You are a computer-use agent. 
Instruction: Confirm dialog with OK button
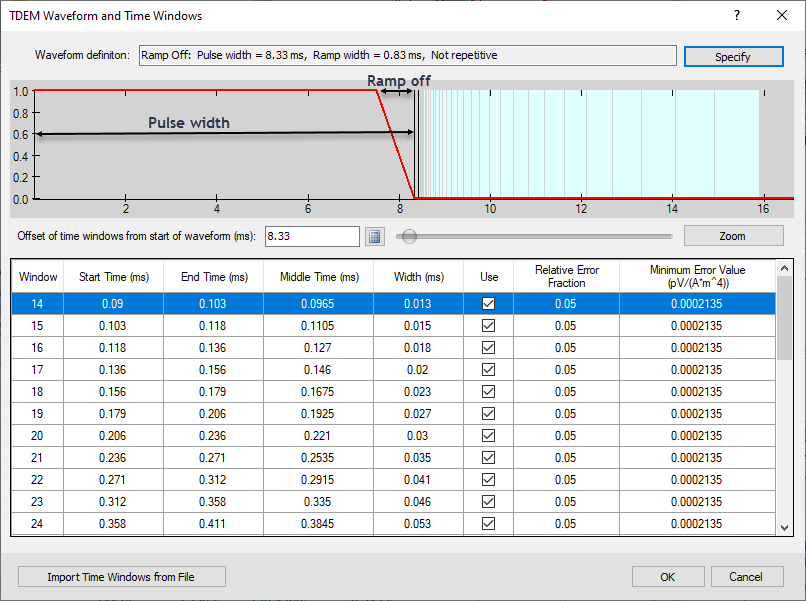click(x=667, y=577)
